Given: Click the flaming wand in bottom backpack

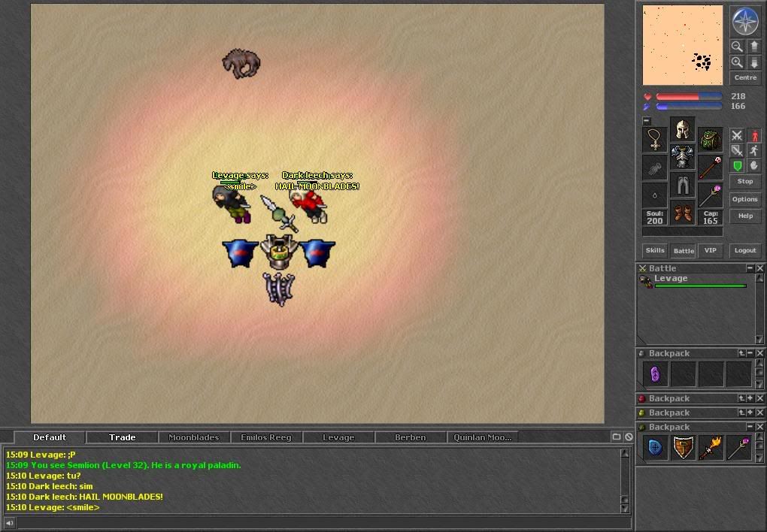Looking at the screenshot, I should tap(711, 447).
